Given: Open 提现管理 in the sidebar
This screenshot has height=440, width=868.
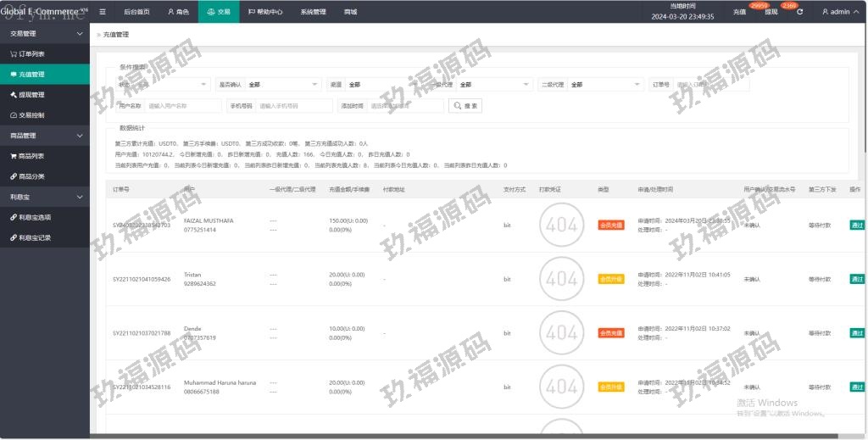Looking at the screenshot, I should click(33, 94).
